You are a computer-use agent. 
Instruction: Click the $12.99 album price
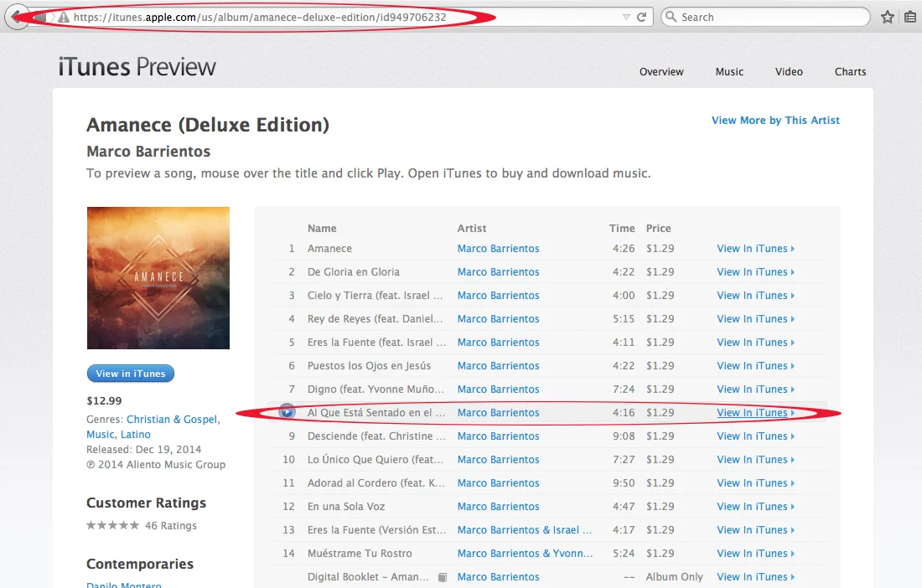click(x=104, y=401)
